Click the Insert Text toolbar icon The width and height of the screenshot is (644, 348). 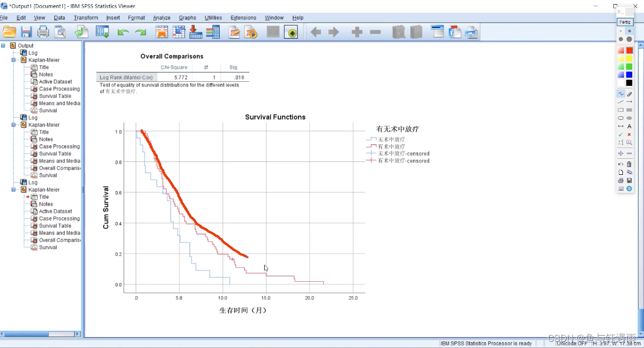[x=472, y=32]
